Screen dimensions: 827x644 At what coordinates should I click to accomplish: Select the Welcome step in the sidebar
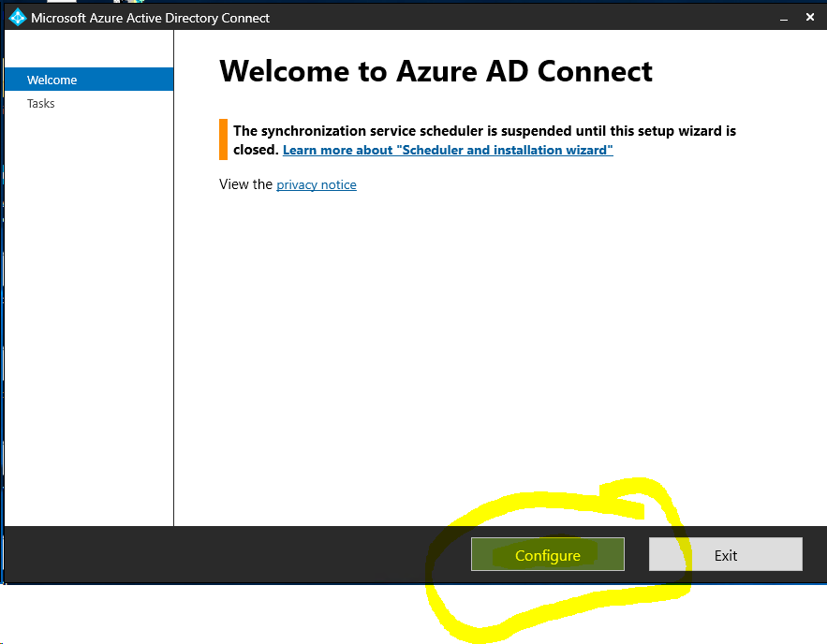(89, 80)
